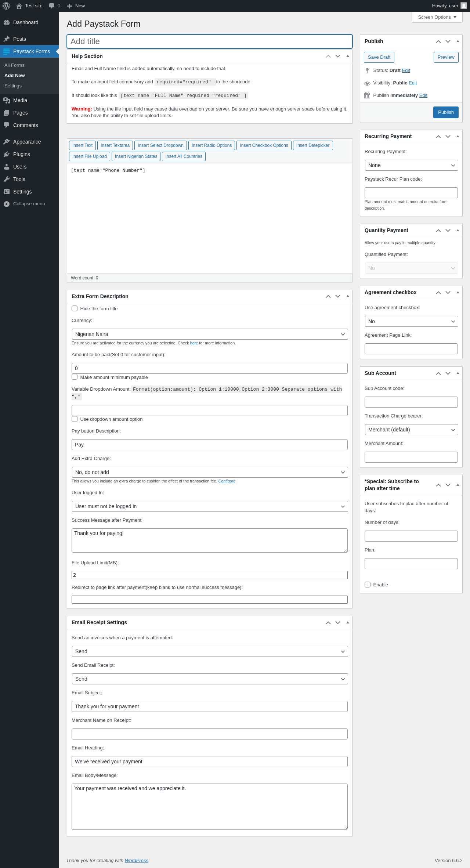
Task: Open the Currency dropdown showing Nigerian Naira
Action: click(x=210, y=334)
